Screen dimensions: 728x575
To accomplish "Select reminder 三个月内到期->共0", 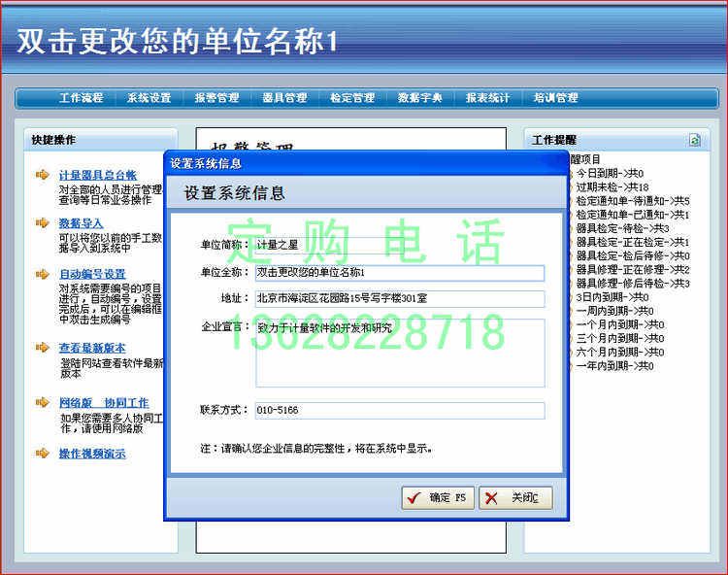I will coord(620,339).
